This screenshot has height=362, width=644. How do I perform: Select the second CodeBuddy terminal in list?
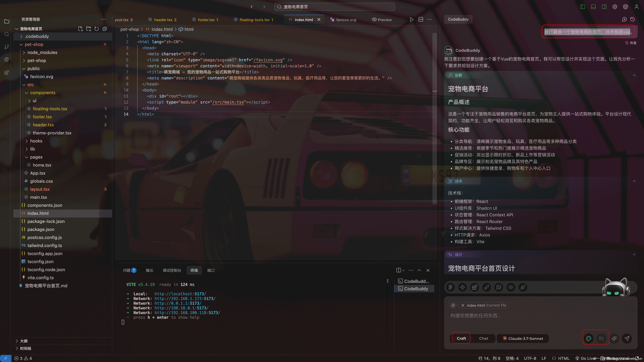tap(414, 289)
